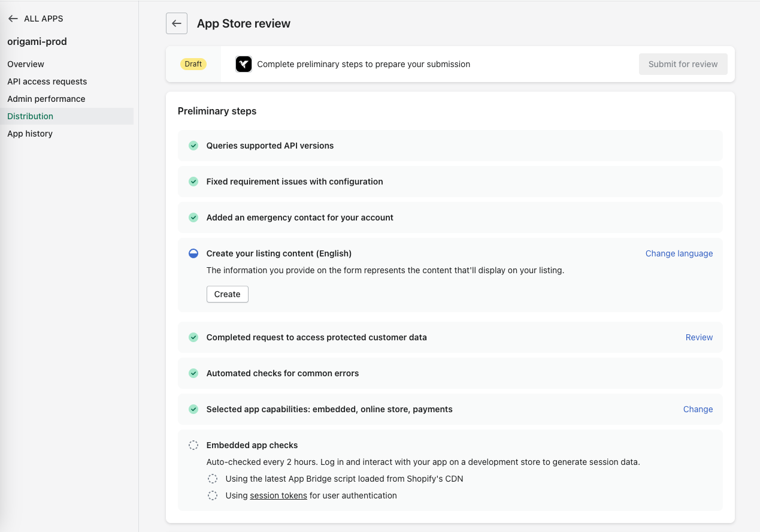Click the half-filled progress icon for listing content
The image size is (760, 532).
pos(193,253)
